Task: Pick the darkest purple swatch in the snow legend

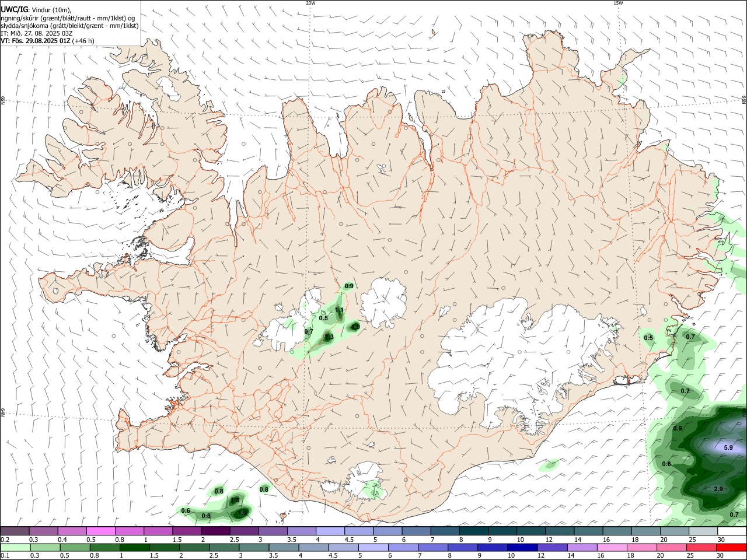Action: pyautogui.click(x=214, y=531)
